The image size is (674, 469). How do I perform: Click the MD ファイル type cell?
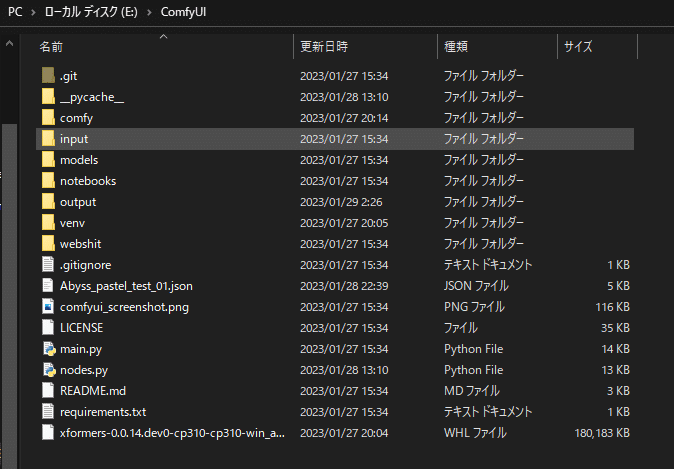472,391
